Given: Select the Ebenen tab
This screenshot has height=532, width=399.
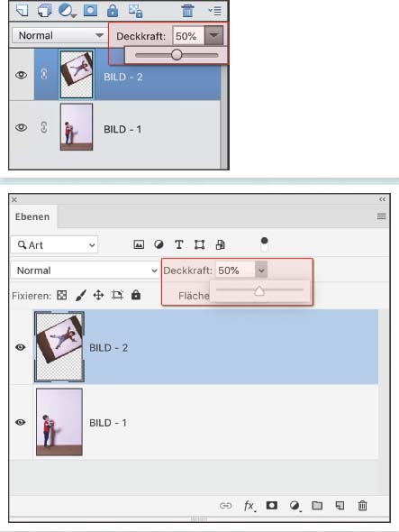Looking at the screenshot, I should [x=32, y=216].
